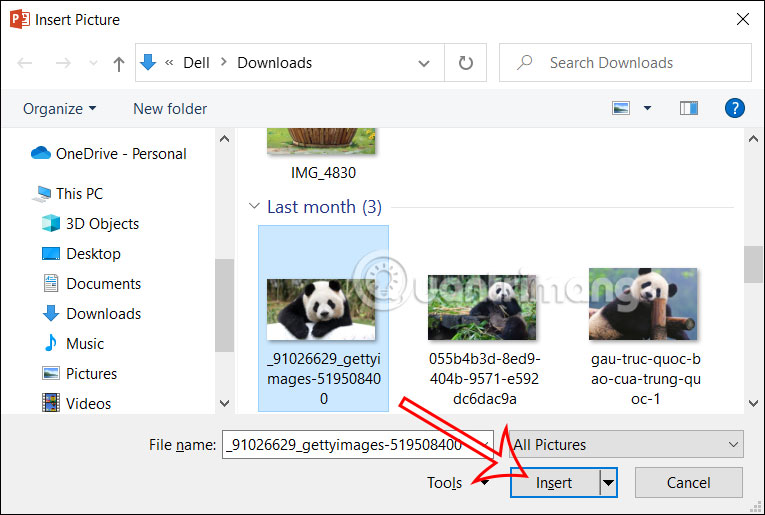The width and height of the screenshot is (765, 515).
Task: Open Music in the sidebar
Action: [x=73, y=344]
